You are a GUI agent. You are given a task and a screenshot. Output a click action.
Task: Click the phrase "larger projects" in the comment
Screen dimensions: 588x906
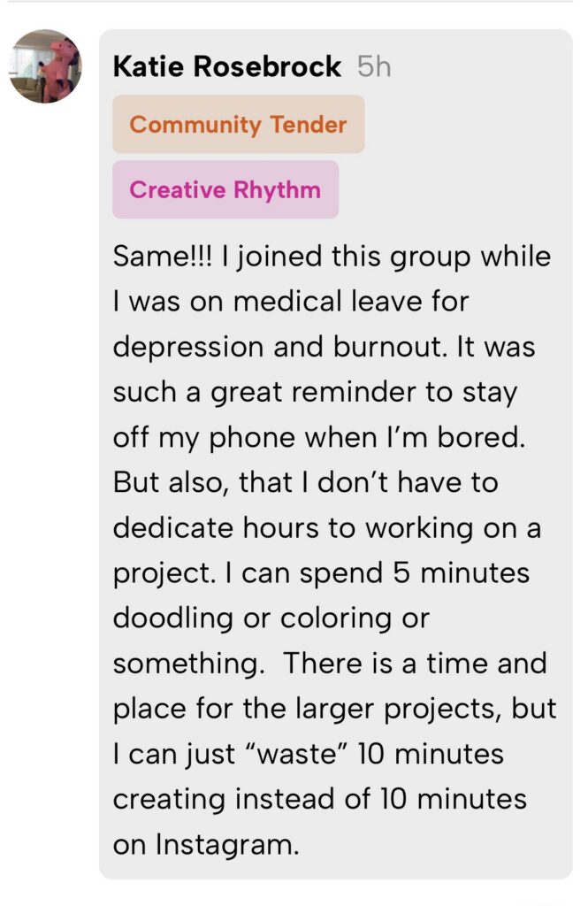[434, 709]
